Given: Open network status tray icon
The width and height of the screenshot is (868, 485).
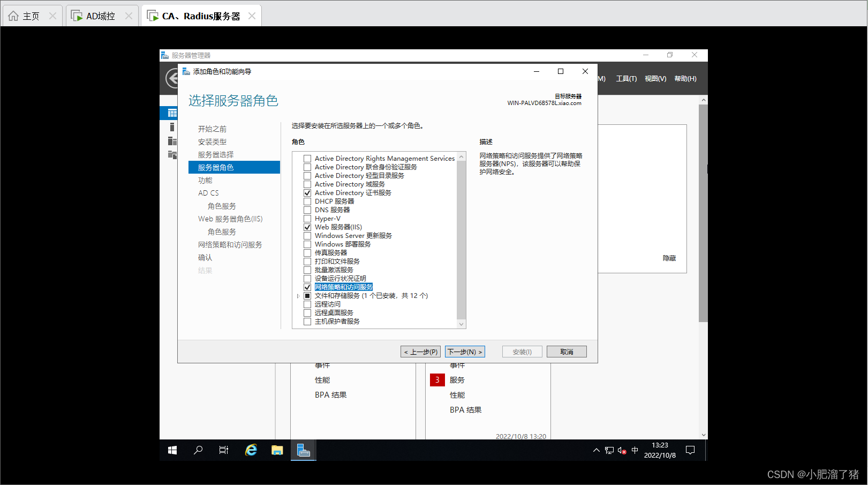Looking at the screenshot, I should [609, 451].
